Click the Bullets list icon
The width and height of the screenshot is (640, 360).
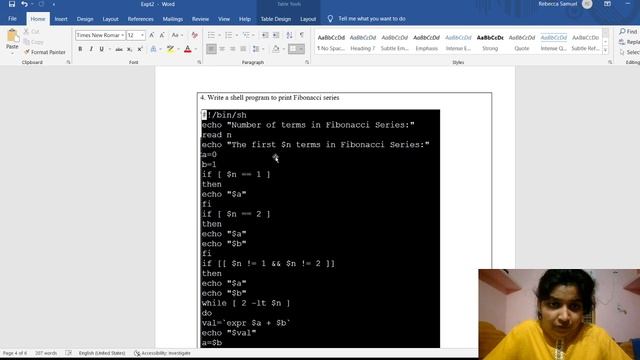pyautogui.click(x=211, y=36)
